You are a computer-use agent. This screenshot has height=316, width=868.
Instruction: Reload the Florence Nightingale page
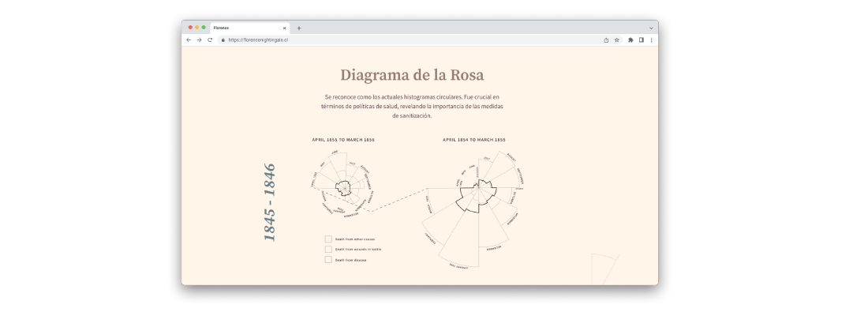click(210, 39)
